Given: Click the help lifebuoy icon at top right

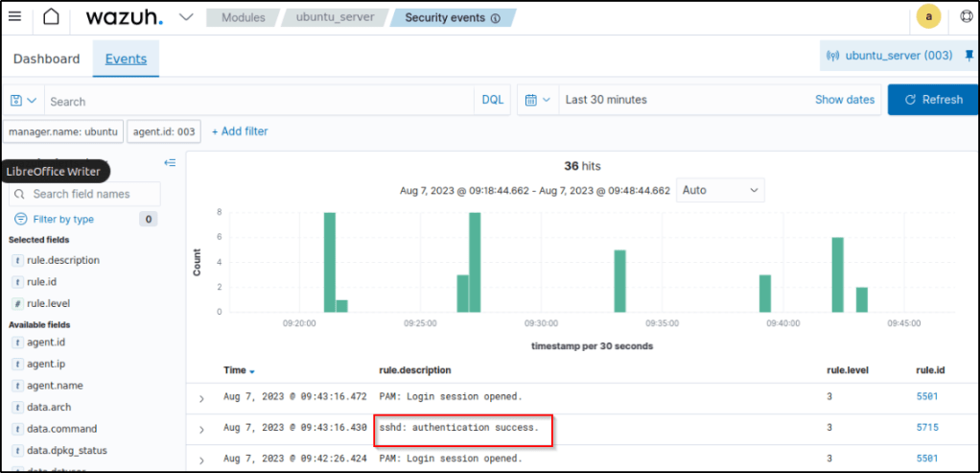Looking at the screenshot, I should (x=966, y=17).
